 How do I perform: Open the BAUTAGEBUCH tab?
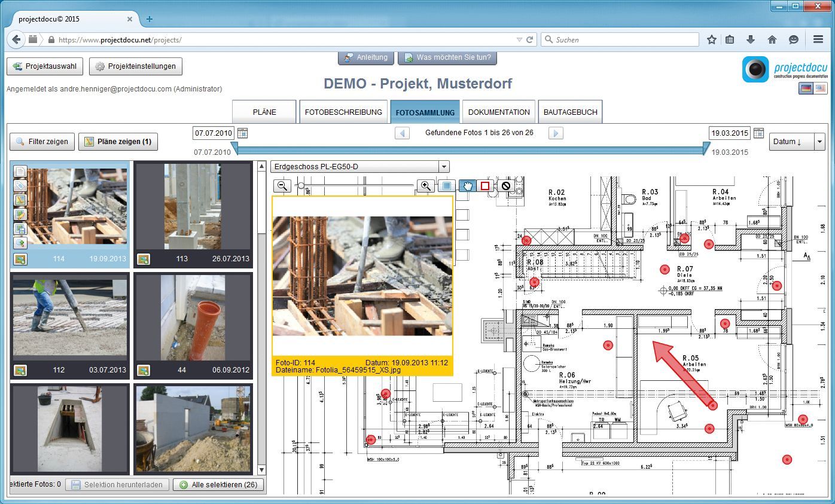(570, 112)
